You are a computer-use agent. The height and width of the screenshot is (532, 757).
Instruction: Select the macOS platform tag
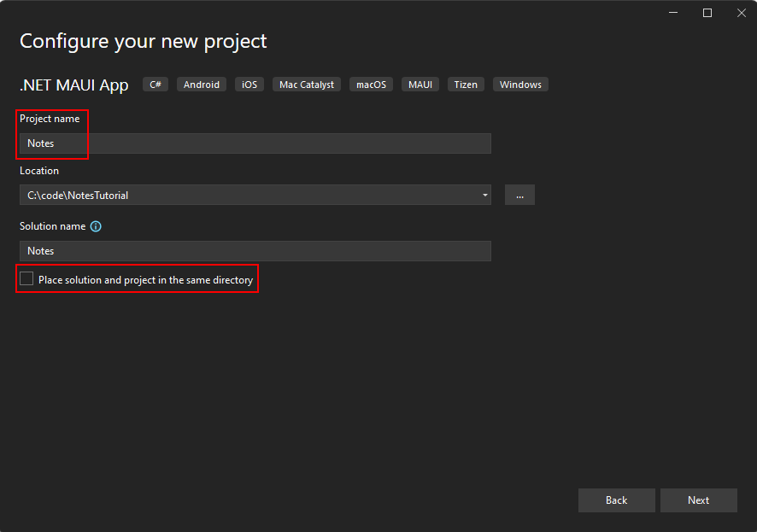point(371,84)
